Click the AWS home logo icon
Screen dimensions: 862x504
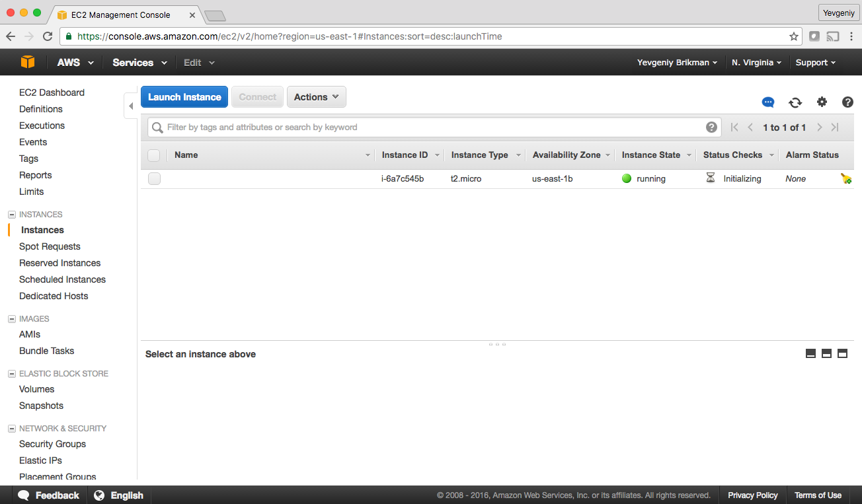(27, 61)
